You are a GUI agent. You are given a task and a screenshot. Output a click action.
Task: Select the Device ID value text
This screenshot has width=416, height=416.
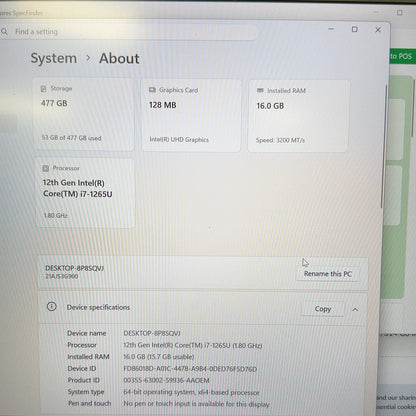(x=190, y=369)
